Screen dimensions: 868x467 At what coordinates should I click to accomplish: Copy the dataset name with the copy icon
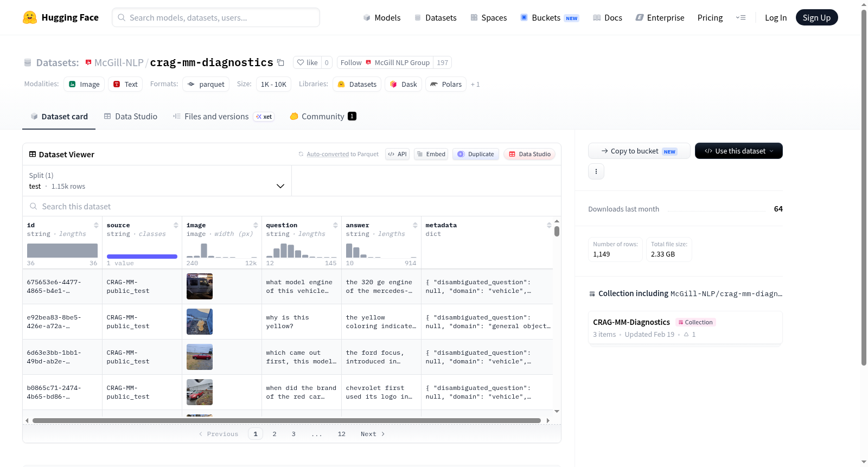click(280, 62)
